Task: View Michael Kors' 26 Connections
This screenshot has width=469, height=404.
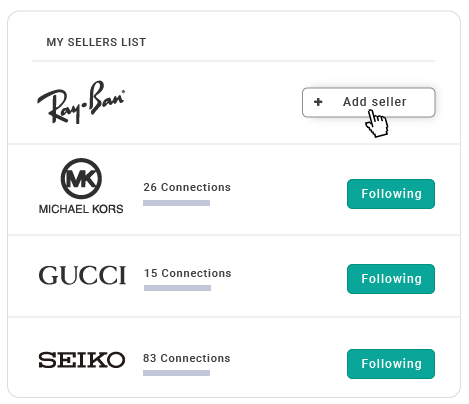Action: pos(187,187)
